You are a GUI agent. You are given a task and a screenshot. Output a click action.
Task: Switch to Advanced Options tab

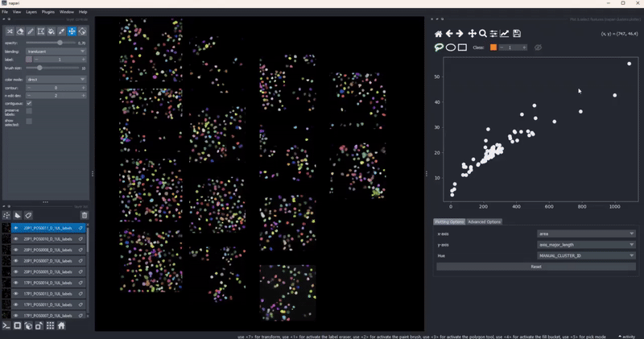[x=485, y=222]
